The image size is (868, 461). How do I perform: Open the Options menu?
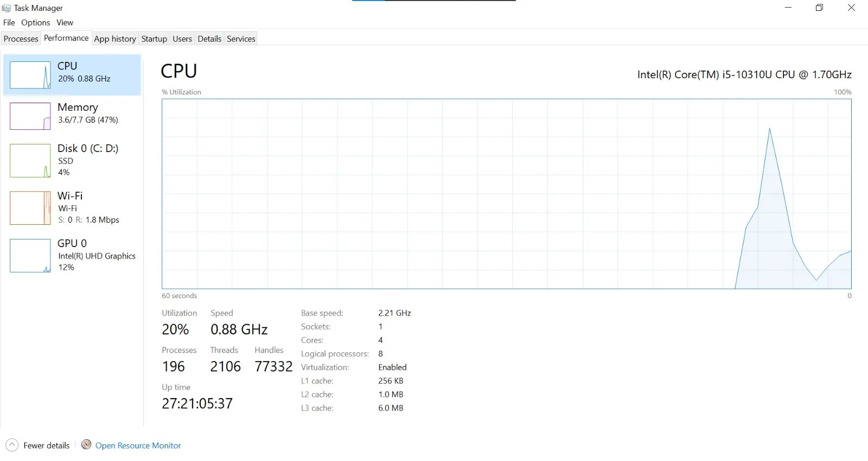click(x=36, y=22)
